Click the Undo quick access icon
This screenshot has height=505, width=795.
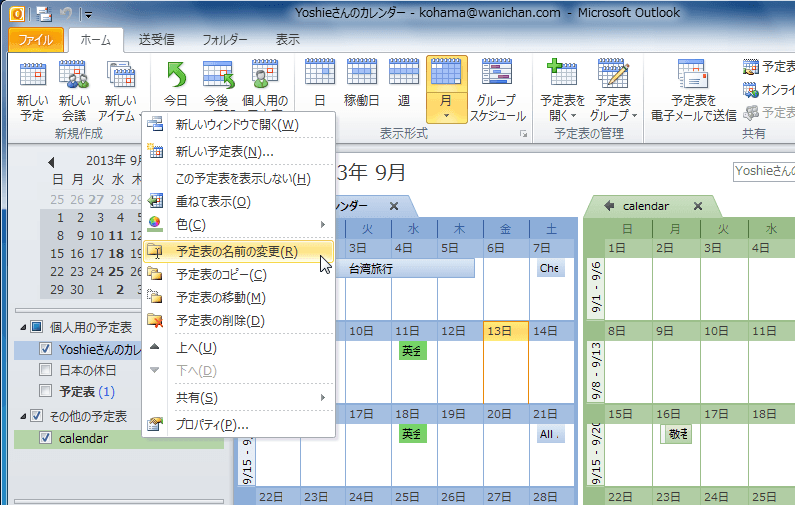click(x=66, y=14)
